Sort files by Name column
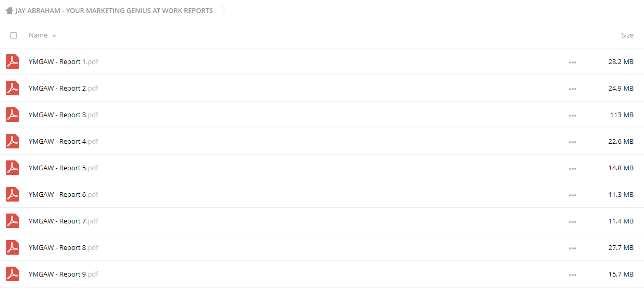The width and height of the screenshot is (644, 288). click(x=38, y=35)
